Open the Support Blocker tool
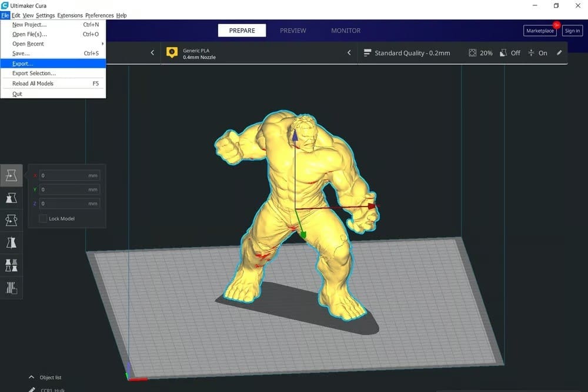This screenshot has width=588, height=392. click(x=11, y=288)
